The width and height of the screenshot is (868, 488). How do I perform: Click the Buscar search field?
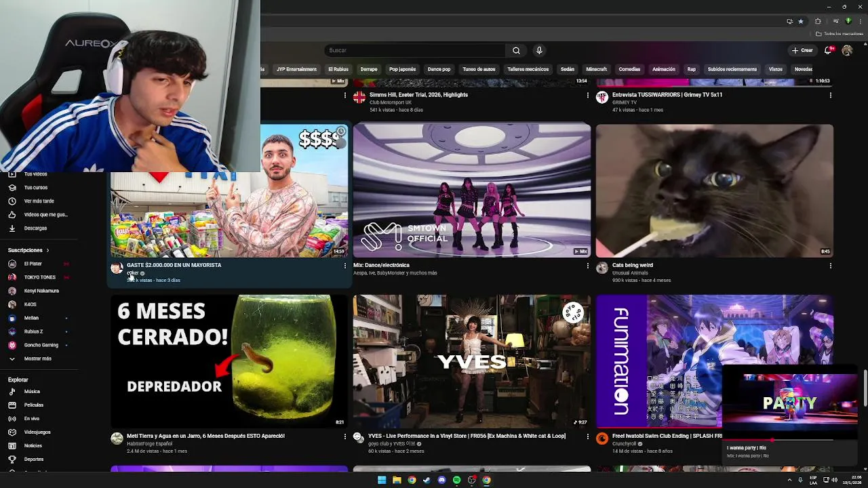pos(415,50)
